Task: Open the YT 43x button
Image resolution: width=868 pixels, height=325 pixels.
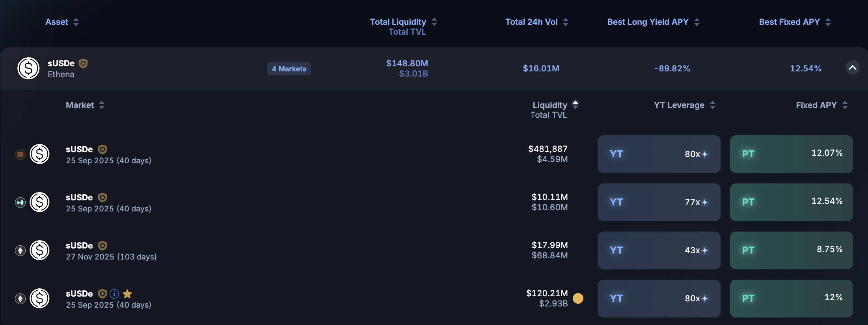Action: point(659,250)
